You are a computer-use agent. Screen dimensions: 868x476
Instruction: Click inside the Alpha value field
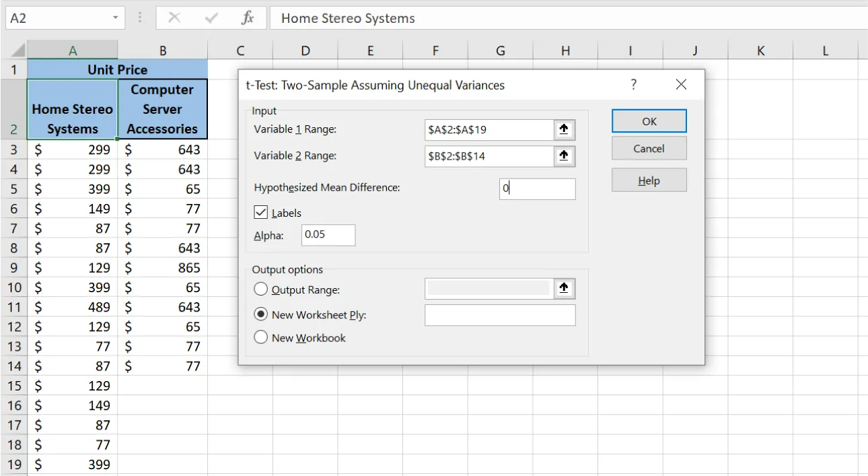(x=328, y=235)
